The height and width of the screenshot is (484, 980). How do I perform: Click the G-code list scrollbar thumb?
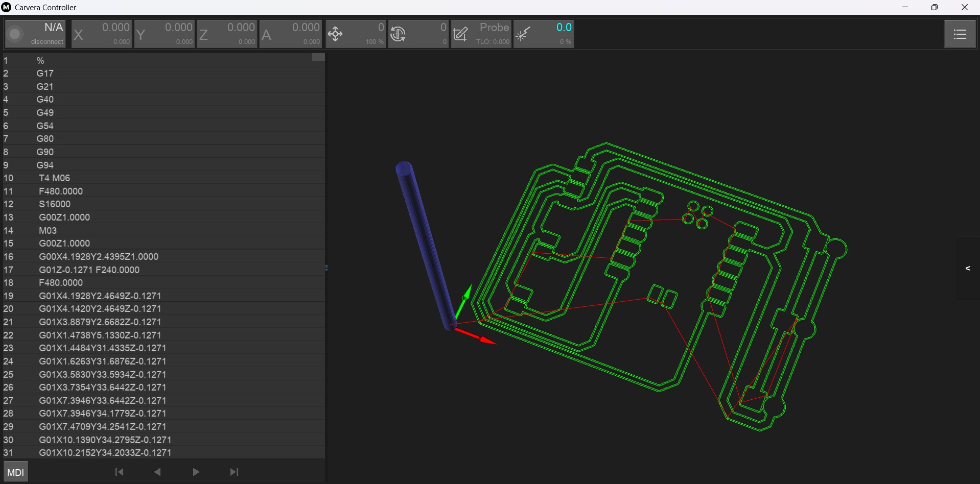point(318,57)
